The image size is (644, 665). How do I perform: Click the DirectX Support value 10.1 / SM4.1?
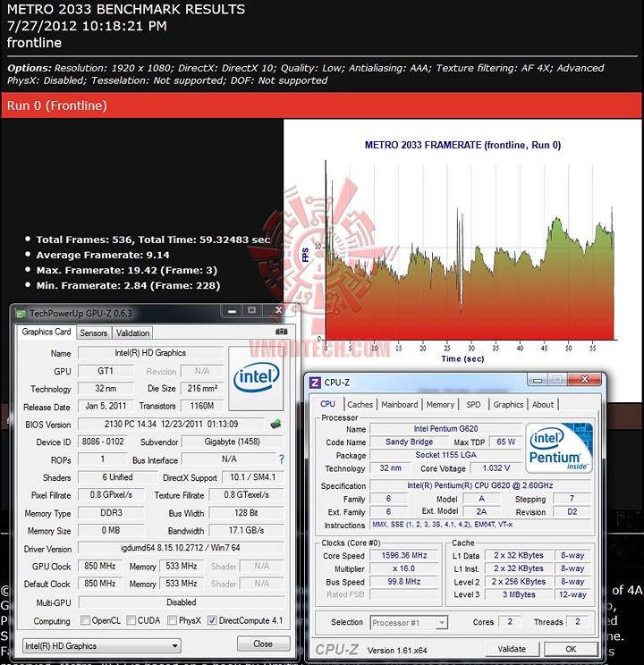(252, 477)
